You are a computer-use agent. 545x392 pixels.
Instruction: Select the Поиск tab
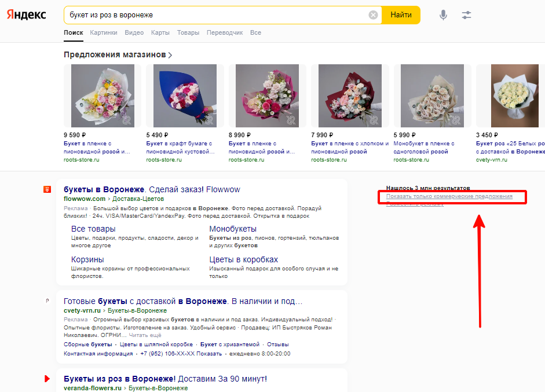74,32
